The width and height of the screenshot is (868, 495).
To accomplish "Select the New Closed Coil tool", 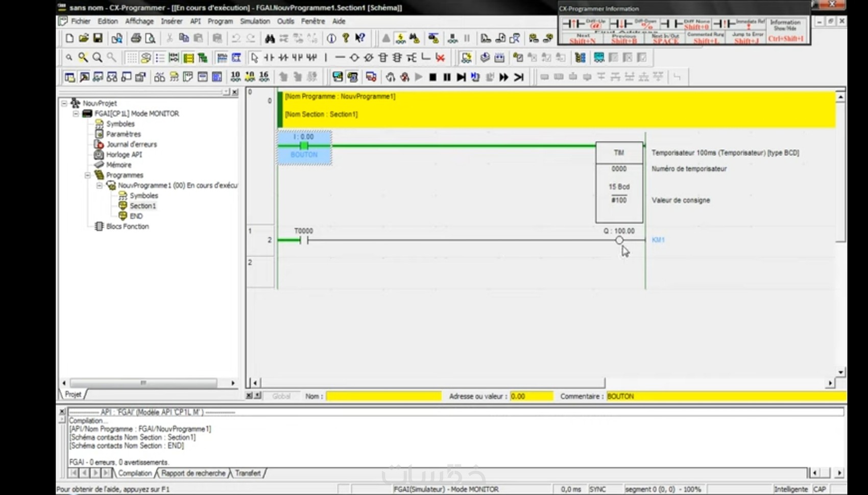I will 369,58.
